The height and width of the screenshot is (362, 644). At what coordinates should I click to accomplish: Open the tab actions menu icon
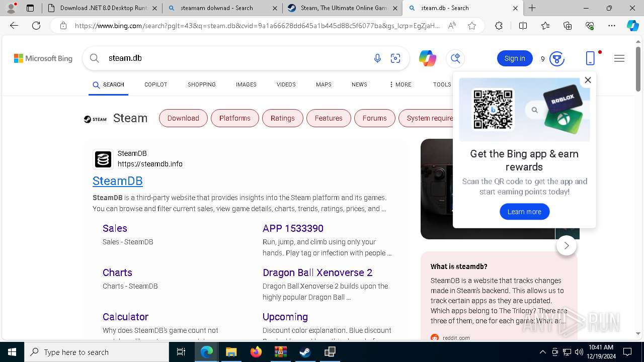pyautogui.click(x=30, y=8)
